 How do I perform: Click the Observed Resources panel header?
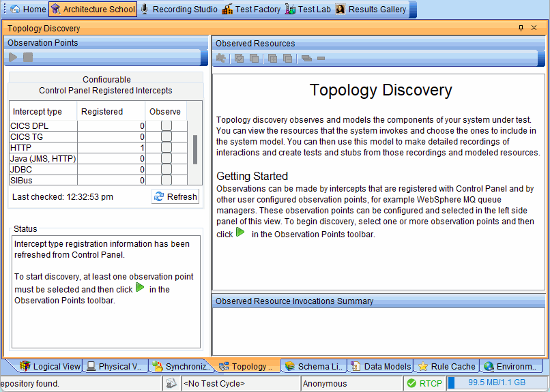click(379, 43)
